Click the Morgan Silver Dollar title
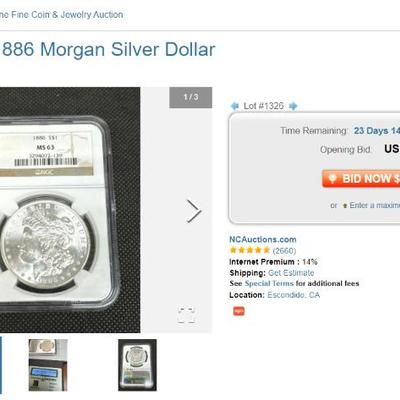The width and height of the screenshot is (400, 400). [109, 49]
